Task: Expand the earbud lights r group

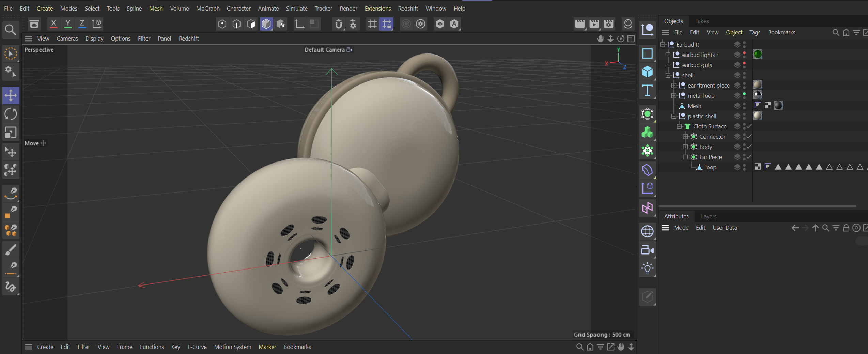Action: point(668,55)
